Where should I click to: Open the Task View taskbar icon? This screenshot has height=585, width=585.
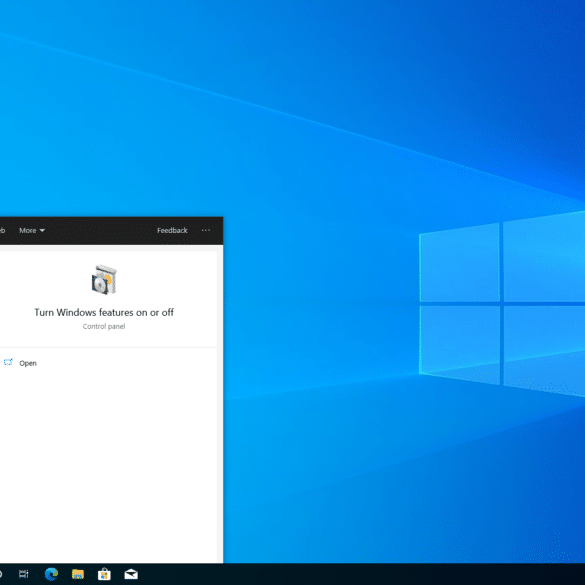click(24, 574)
